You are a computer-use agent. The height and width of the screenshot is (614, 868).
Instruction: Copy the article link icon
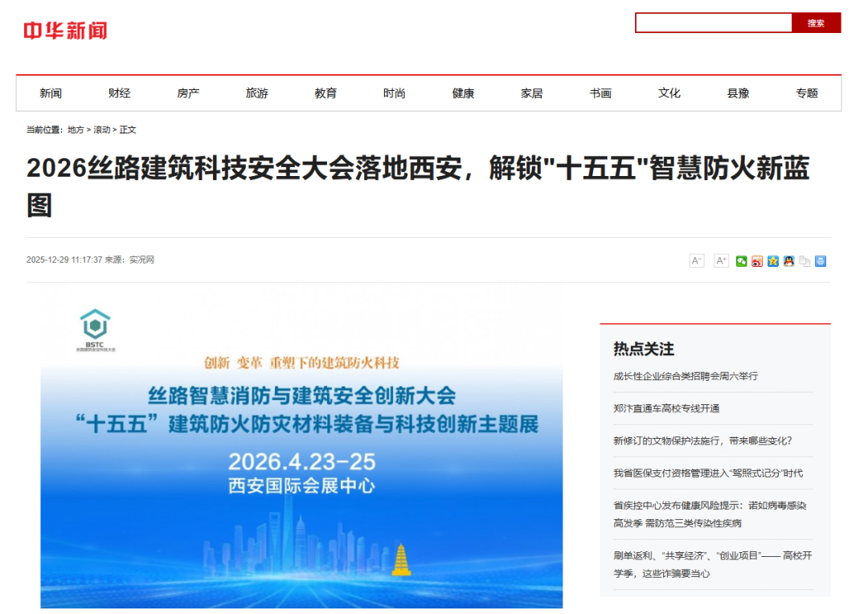(x=805, y=261)
